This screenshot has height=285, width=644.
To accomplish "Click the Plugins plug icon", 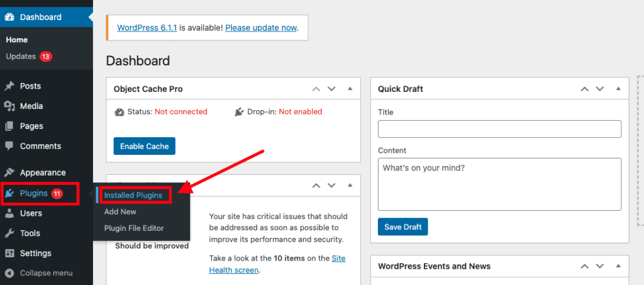I will [x=10, y=193].
